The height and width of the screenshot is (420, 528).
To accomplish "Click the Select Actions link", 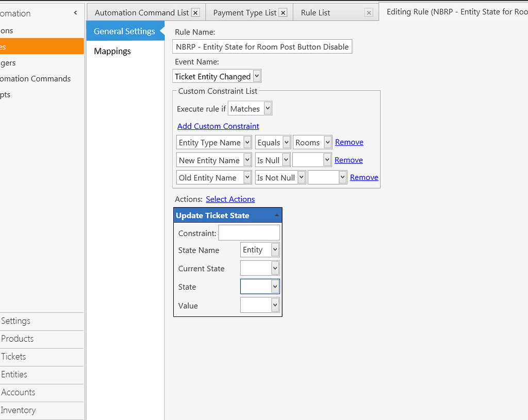I will click(x=230, y=199).
